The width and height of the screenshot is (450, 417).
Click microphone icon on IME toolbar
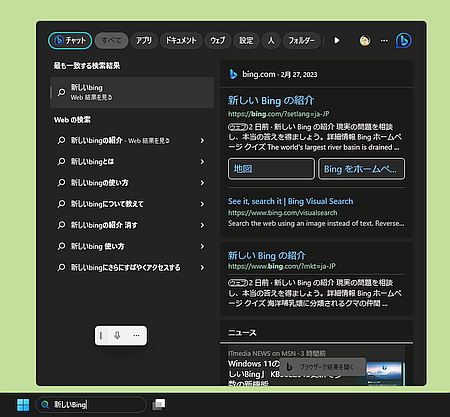117,335
